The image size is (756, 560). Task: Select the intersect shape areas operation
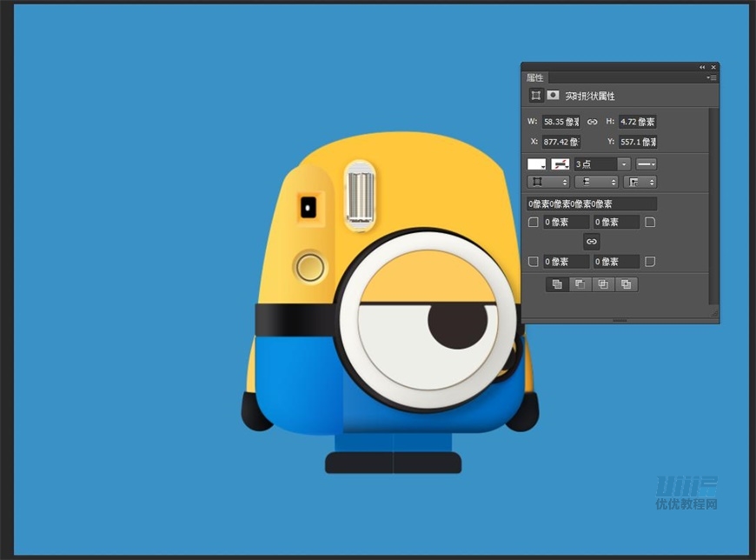(x=603, y=284)
